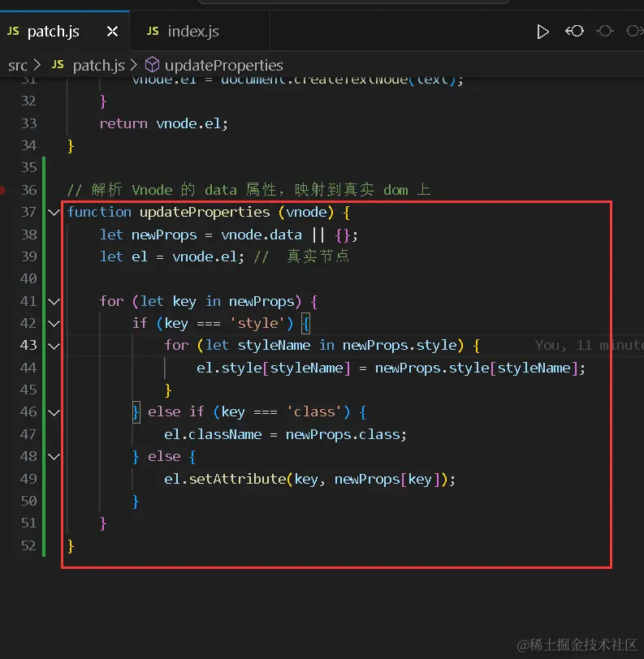644x659 pixels.
Task: Fold the else block at line 48
Action: (54, 457)
